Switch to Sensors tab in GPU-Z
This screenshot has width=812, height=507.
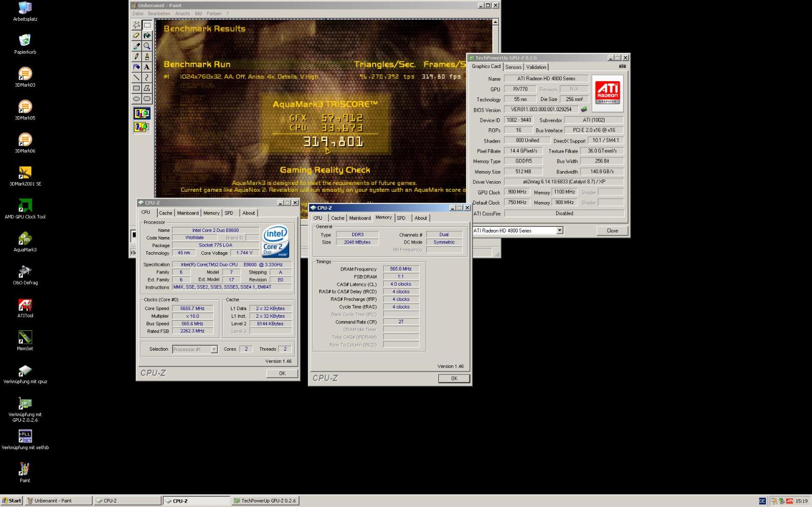point(513,67)
